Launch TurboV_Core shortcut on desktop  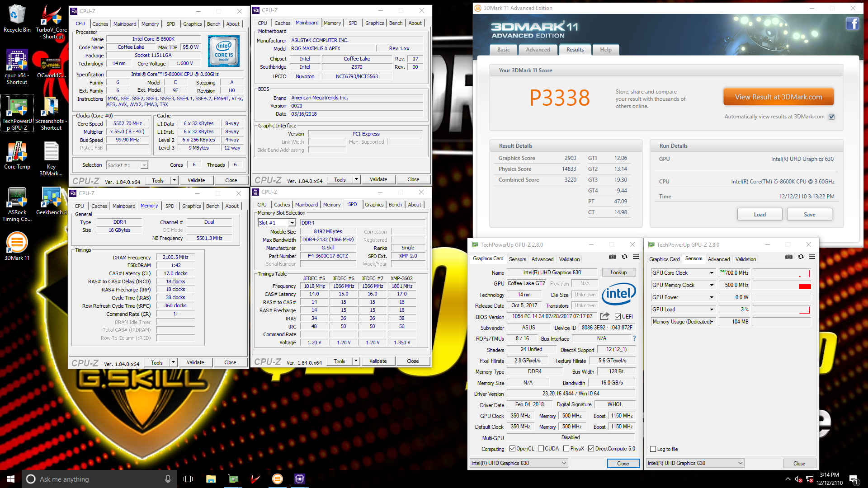pos(51,22)
